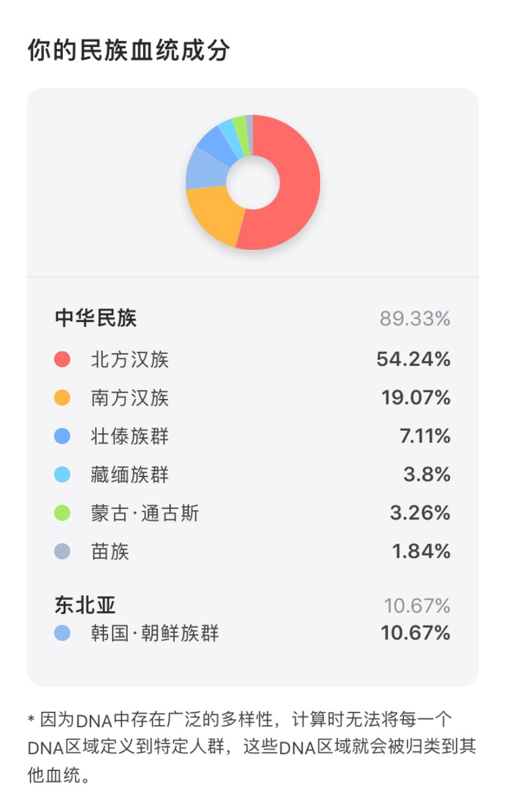Screen dimensions: 506x812
Task: Select the 南方汉族 label
Action: [130, 398]
